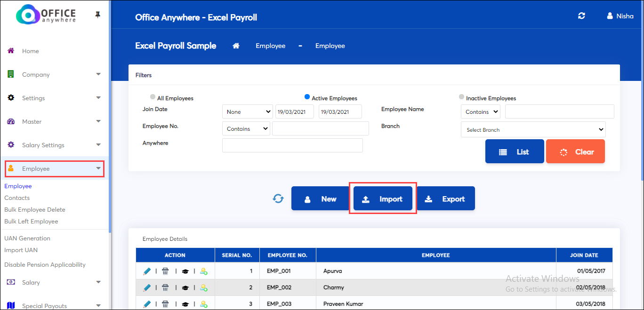Edit Apurva using the pencil icon
The image size is (644, 310).
[147, 271]
